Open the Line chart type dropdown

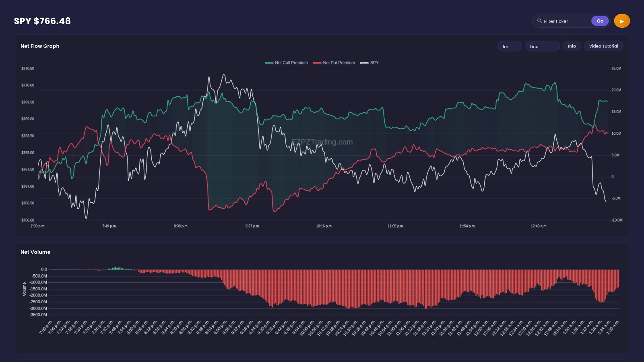(x=542, y=46)
